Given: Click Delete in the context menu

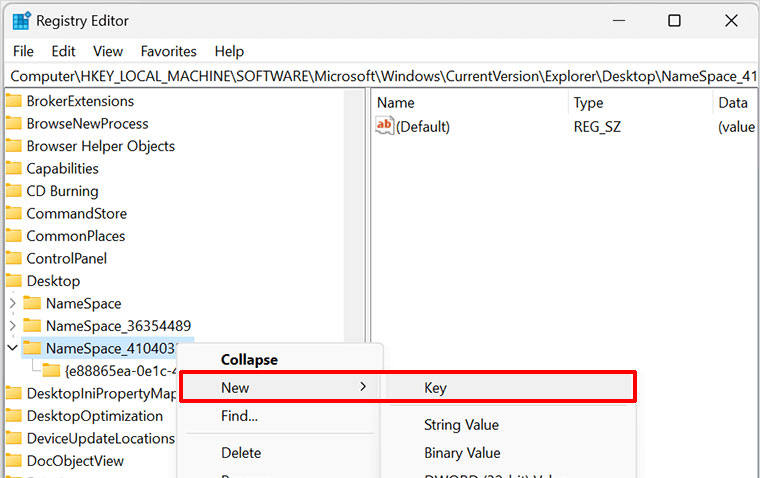Looking at the screenshot, I should (x=241, y=453).
